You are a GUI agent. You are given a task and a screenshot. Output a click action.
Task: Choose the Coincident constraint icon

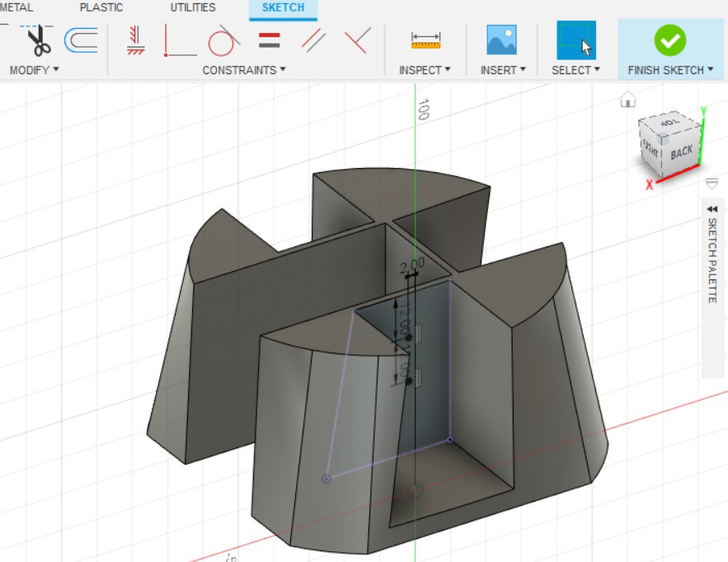tap(181, 40)
